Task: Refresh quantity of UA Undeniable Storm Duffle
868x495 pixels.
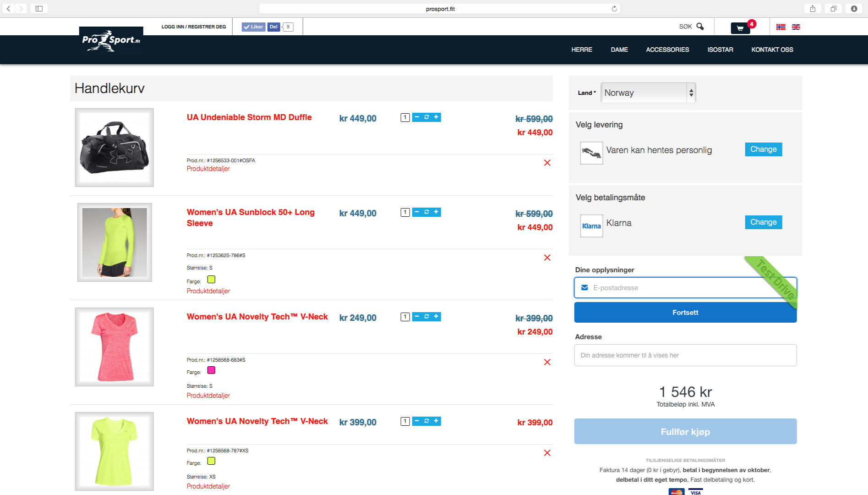Action: pos(426,117)
